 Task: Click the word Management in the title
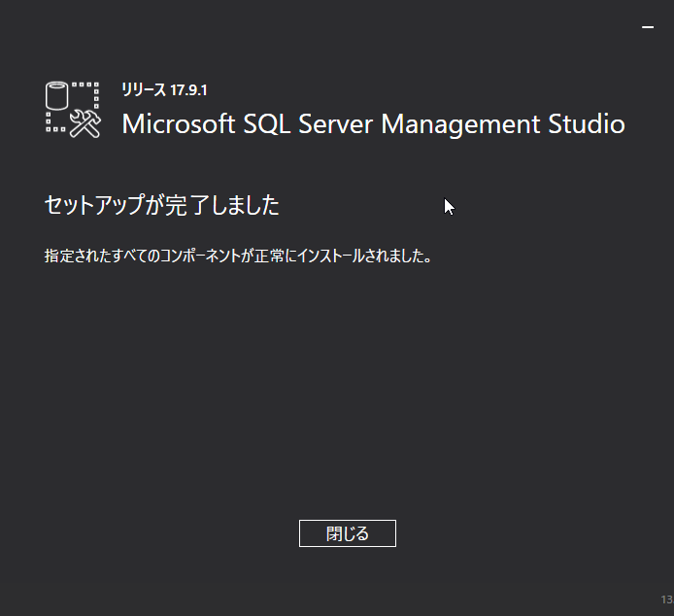459,124
